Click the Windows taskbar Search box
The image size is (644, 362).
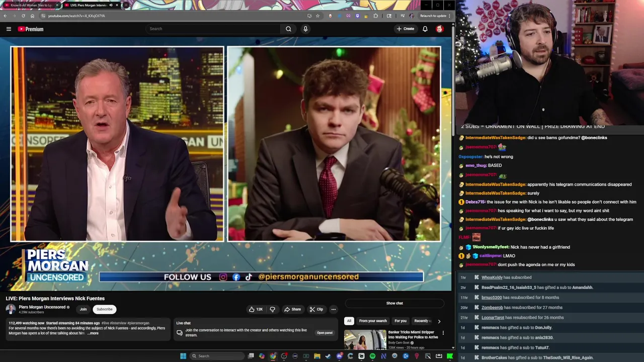point(216,356)
